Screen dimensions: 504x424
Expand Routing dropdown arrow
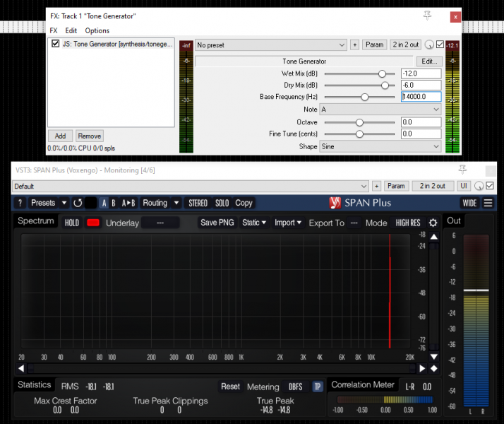pos(176,203)
